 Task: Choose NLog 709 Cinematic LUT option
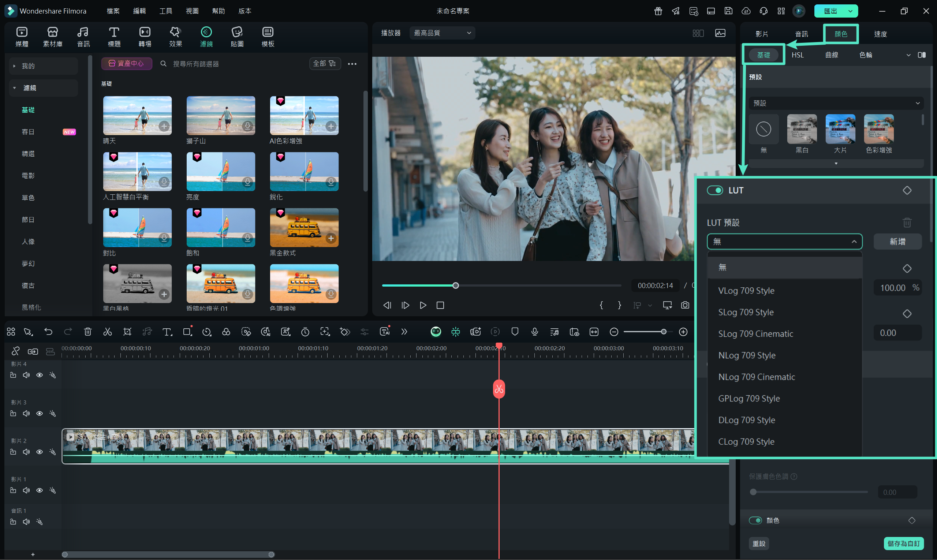[x=784, y=377]
